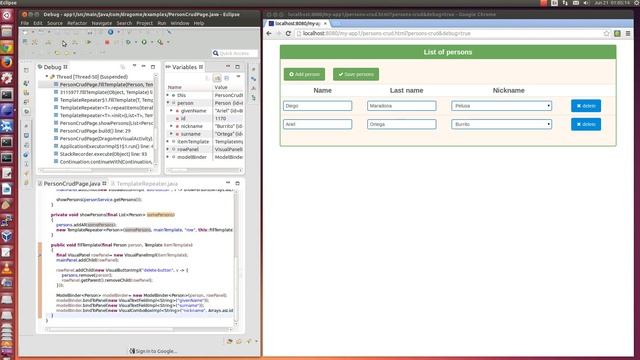The image size is (640, 360).
Task: Open the Nickname dropdown showing Pelusa
Action: (502, 106)
